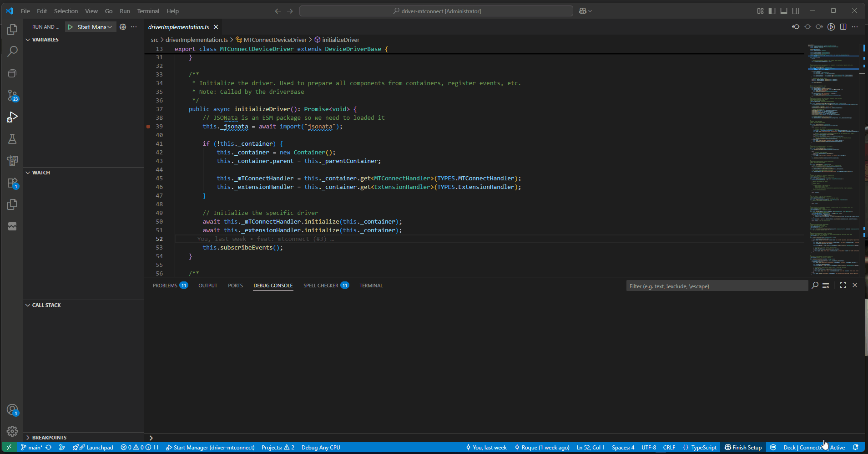This screenshot has width=868, height=454.
Task: Clear the debug console filter lines icon
Action: point(826,286)
